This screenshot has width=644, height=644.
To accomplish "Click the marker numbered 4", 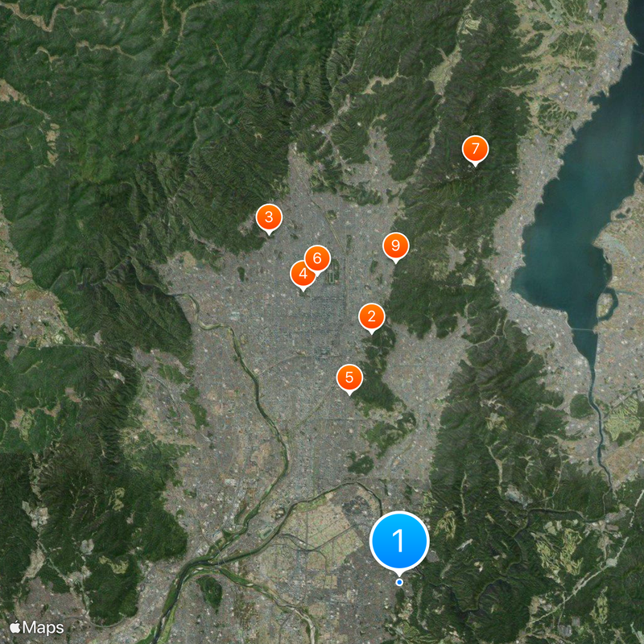I will pyautogui.click(x=302, y=274).
